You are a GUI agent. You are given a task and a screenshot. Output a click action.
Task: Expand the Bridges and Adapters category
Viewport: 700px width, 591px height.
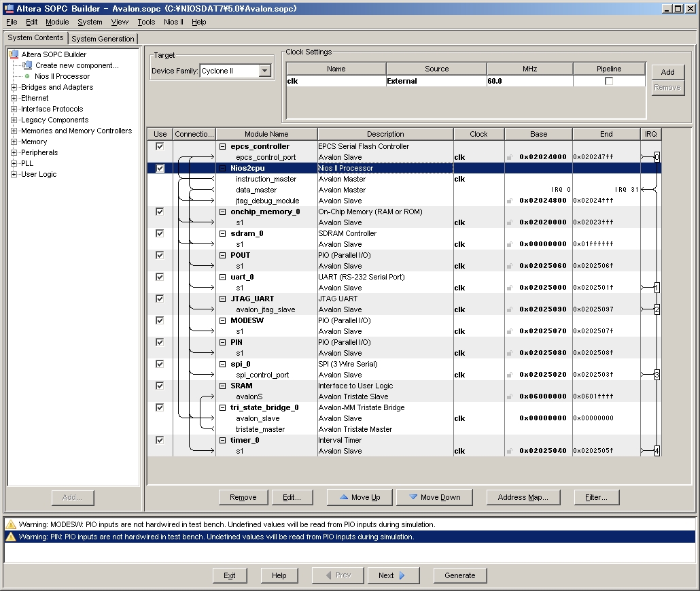(x=14, y=87)
